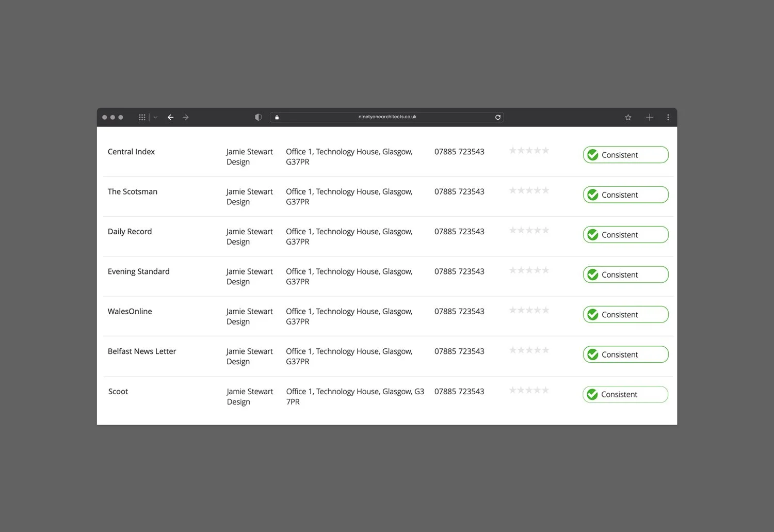The width and height of the screenshot is (774, 532).
Task: Reload the page with refresh icon
Action: pos(498,117)
